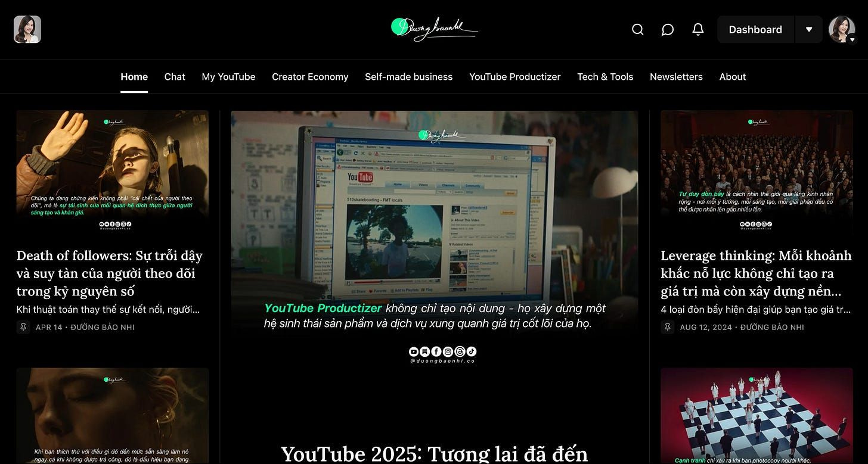Open the Newsletters tab
This screenshot has width=868, height=464.
point(676,77)
